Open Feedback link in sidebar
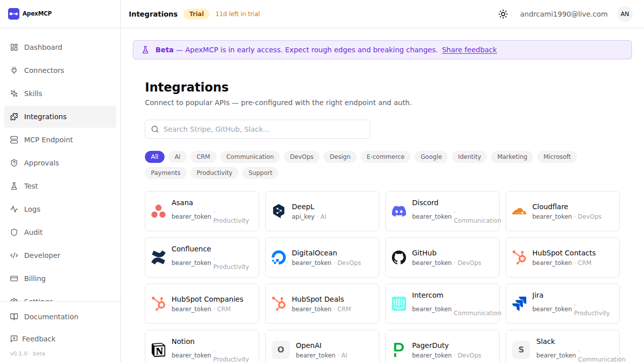 [x=60, y=339]
